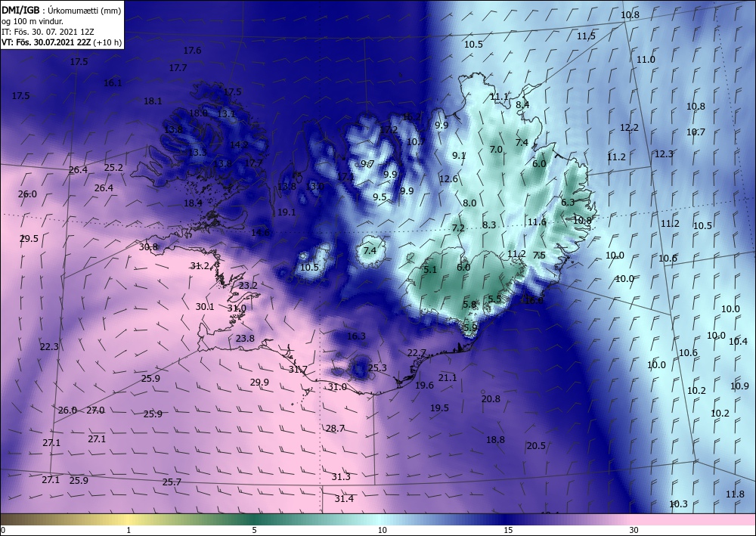
Task: Click the map value 12.6
Action: point(448,179)
